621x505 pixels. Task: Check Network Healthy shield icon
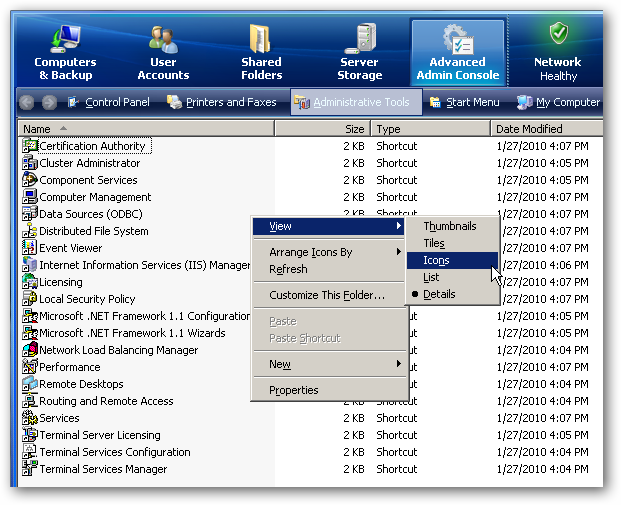558,33
